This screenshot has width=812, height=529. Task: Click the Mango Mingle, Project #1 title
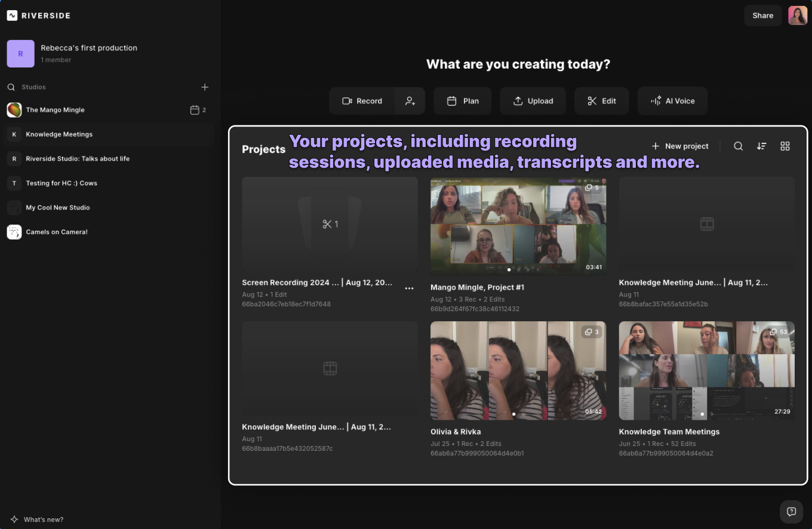point(477,287)
